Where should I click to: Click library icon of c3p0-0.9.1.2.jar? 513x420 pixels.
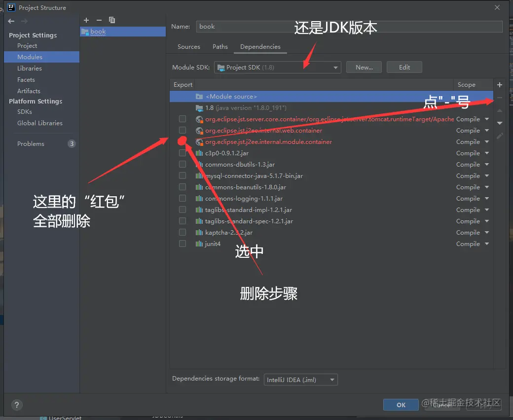[x=199, y=153]
